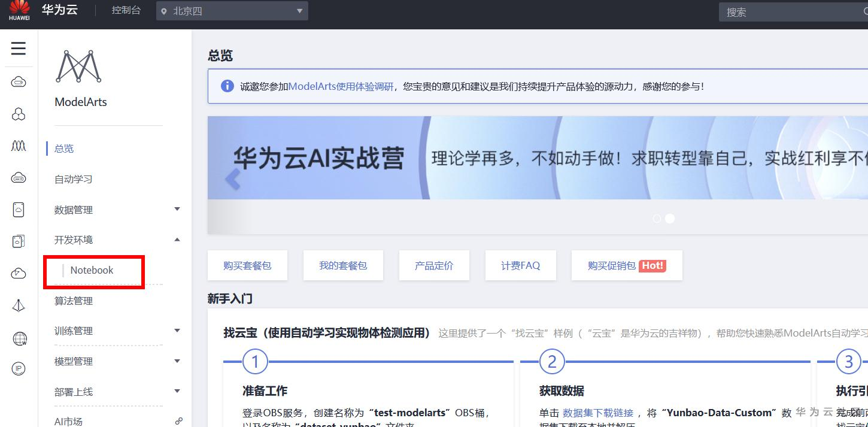Click the 准备工作 step title

(x=265, y=391)
